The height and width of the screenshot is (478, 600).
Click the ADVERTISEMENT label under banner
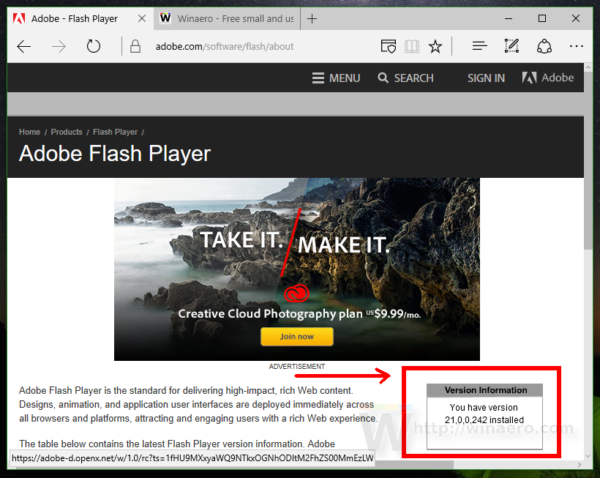(x=297, y=367)
